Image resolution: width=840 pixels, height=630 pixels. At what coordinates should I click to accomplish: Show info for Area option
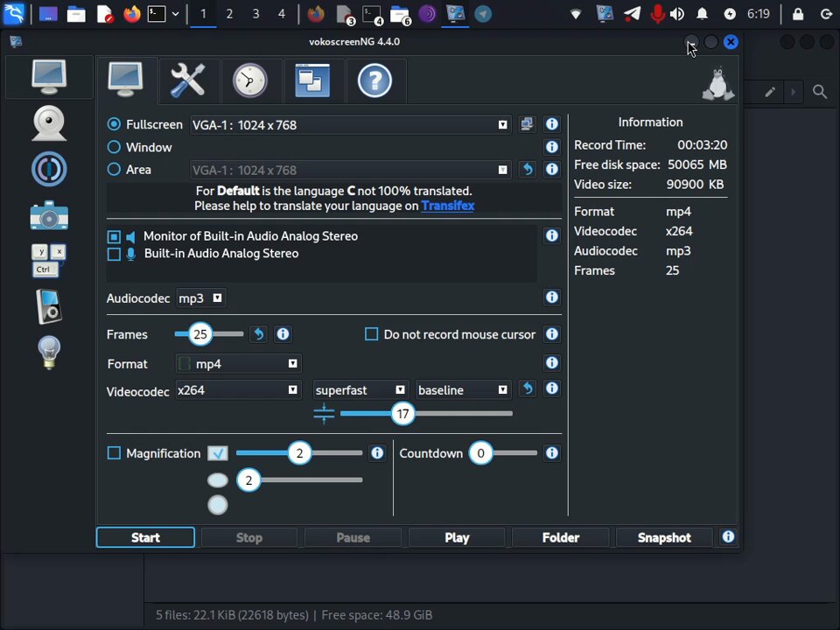552,169
